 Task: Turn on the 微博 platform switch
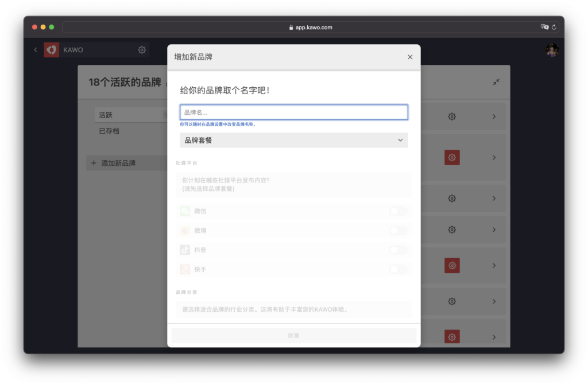[x=397, y=231]
